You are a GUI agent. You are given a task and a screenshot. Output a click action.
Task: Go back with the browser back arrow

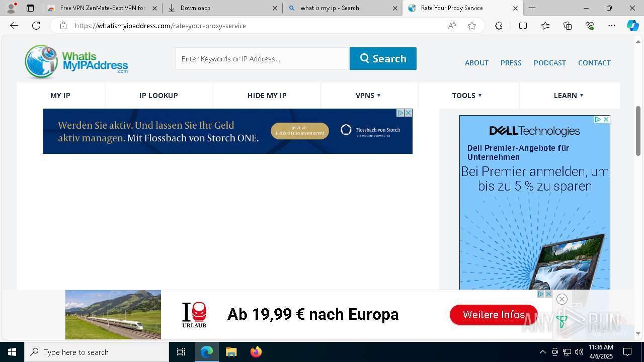pyautogui.click(x=14, y=26)
